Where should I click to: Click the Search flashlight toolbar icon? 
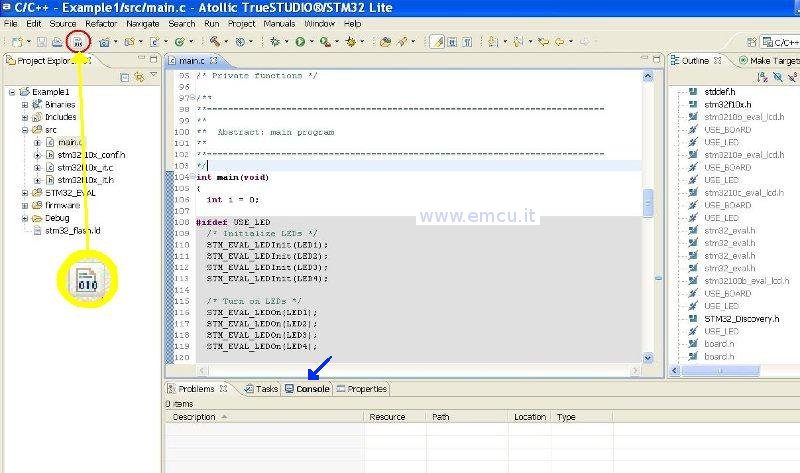pyautogui.click(x=403, y=42)
